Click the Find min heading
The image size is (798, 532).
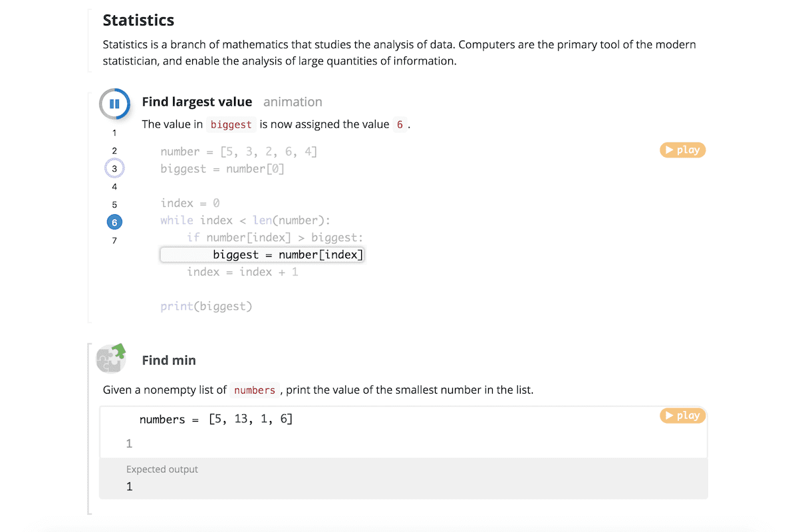(169, 360)
